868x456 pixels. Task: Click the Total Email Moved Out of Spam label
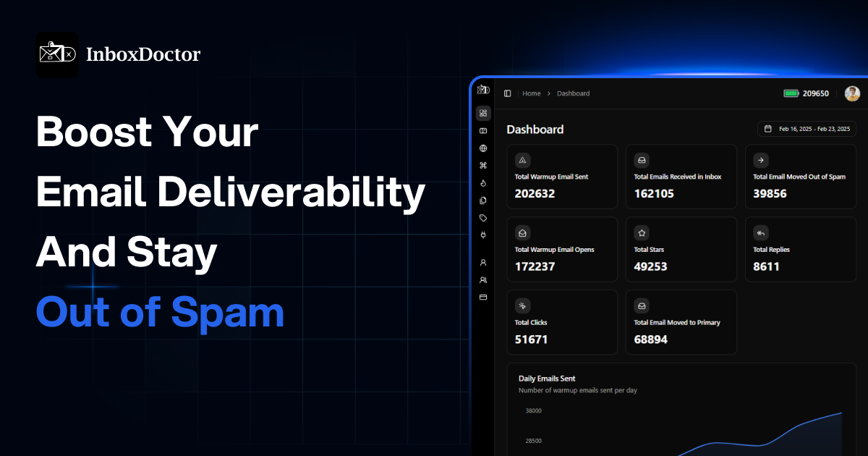click(x=799, y=177)
